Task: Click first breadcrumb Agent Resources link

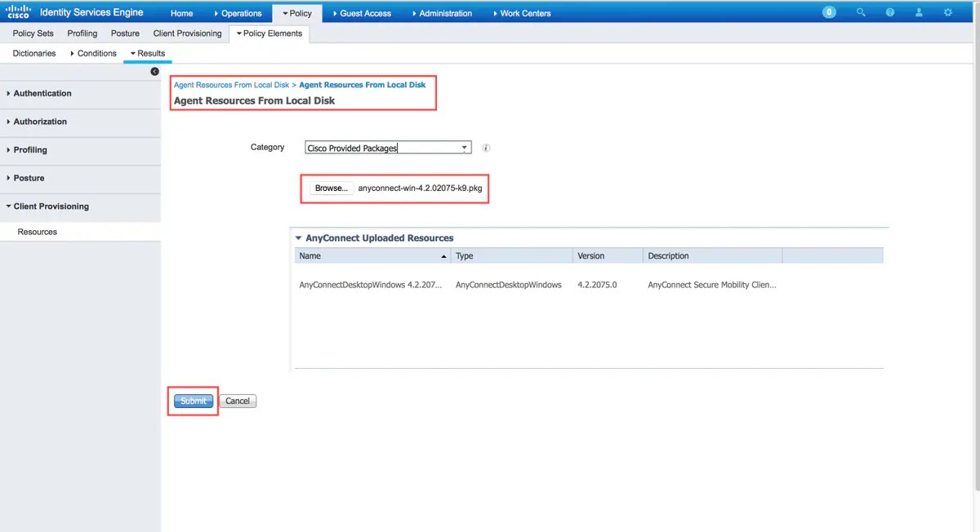Action: point(231,85)
